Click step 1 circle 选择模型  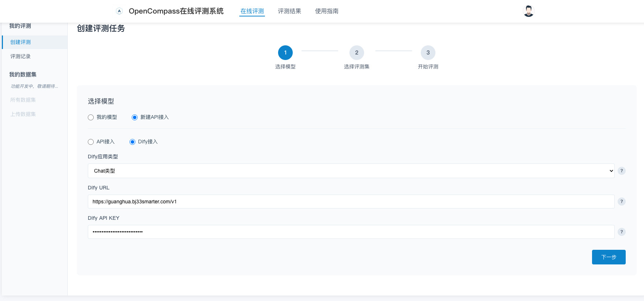pyautogui.click(x=285, y=53)
